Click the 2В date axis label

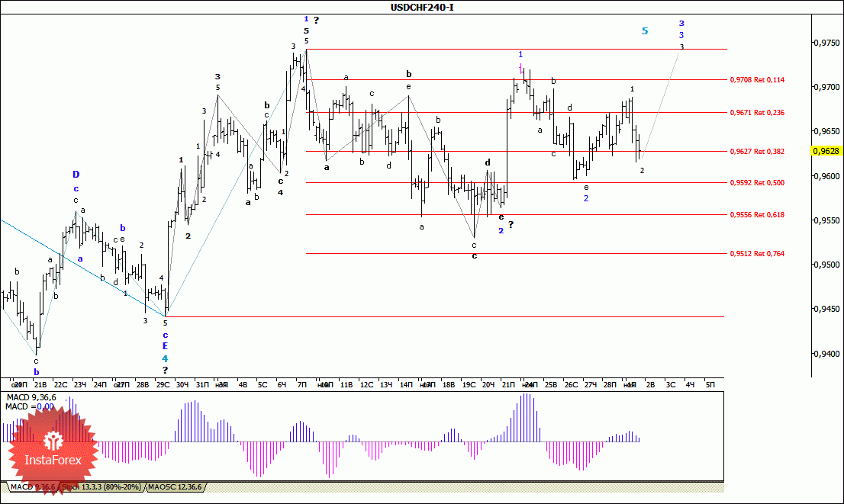tap(650, 384)
